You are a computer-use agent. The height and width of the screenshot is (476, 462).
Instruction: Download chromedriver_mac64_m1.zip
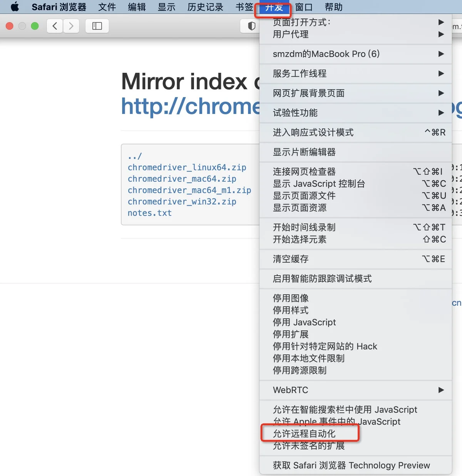coord(189,190)
